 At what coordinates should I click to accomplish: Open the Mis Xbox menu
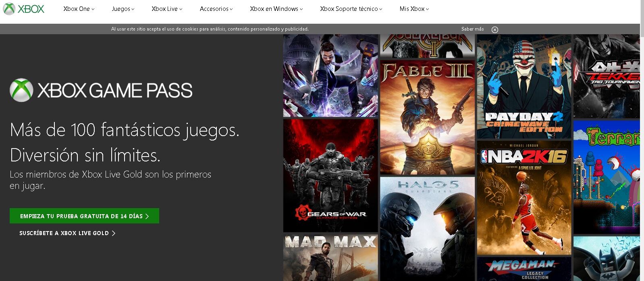point(414,9)
